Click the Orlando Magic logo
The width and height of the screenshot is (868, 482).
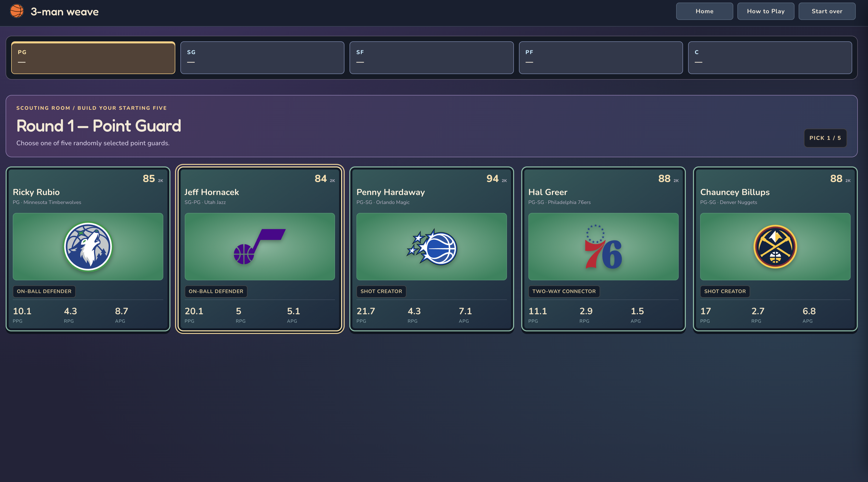pyautogui.click(x=432, y=247)
